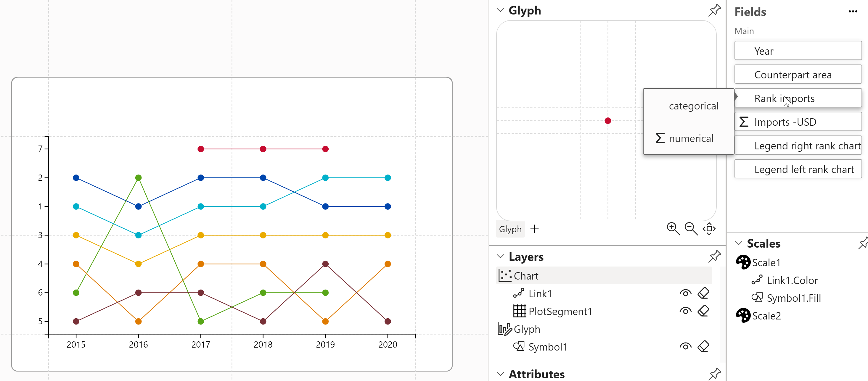
Task: Hide the Link1 layer
Action: pos(686,293)
